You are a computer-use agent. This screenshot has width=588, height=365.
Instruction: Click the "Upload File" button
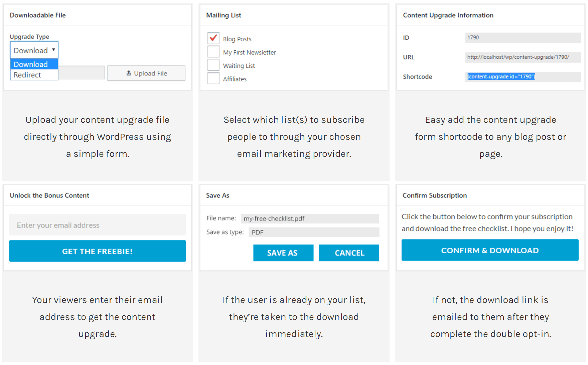point(146,73)
